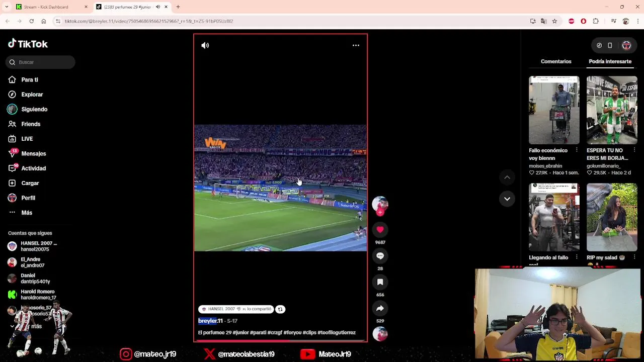Mute the video with the speaker icon
The image size is (644, 362).
[x=205, y=45]
